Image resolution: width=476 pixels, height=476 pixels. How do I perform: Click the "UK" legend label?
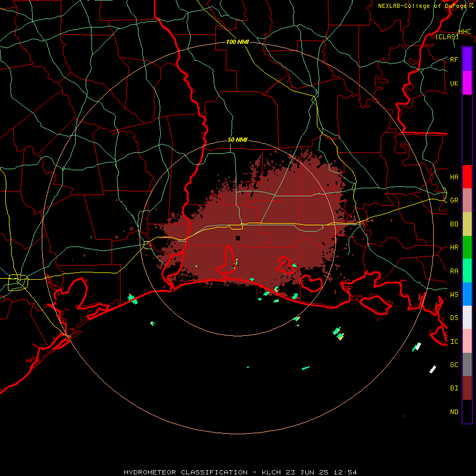(454, 83)
